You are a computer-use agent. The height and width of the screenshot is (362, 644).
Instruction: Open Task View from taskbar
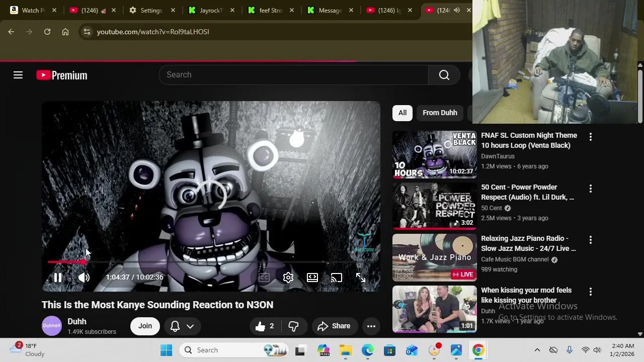tap(300, 350)
